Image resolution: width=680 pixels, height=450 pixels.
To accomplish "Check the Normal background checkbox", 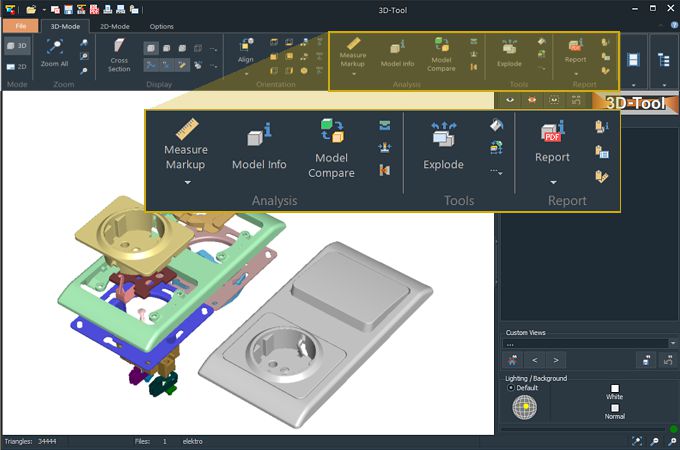I will pos(615,408).
